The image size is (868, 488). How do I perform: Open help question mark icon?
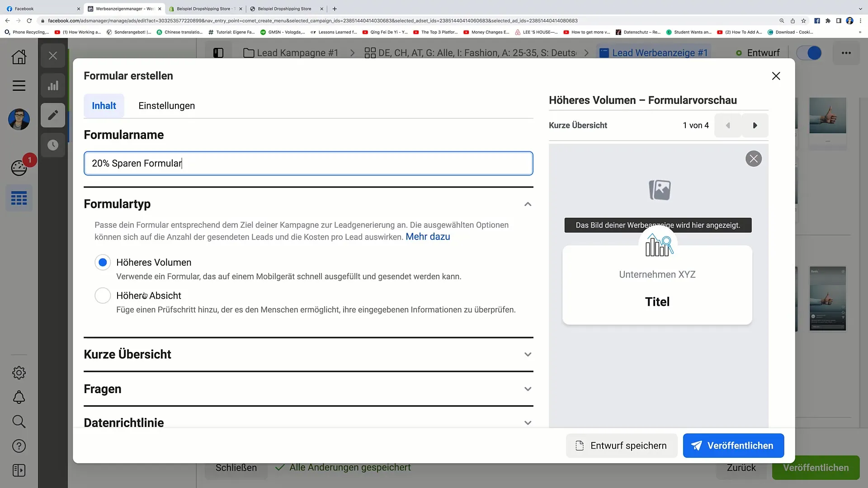pyautogui.click(x=19, y=446)
